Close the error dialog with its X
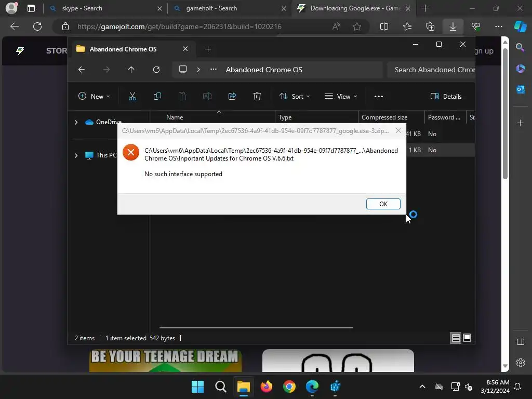The height and width of the screenshot is (399, 532). (x=398, y=130)
